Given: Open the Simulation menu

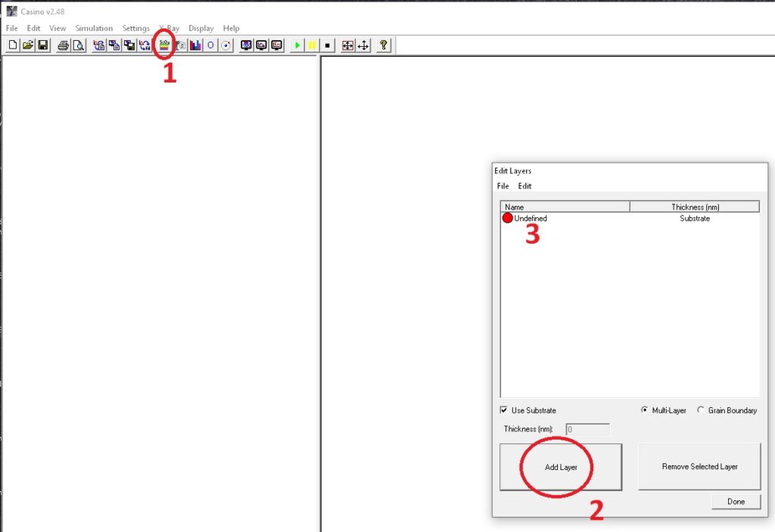Looking at the screenshot, I should (94, 28).
